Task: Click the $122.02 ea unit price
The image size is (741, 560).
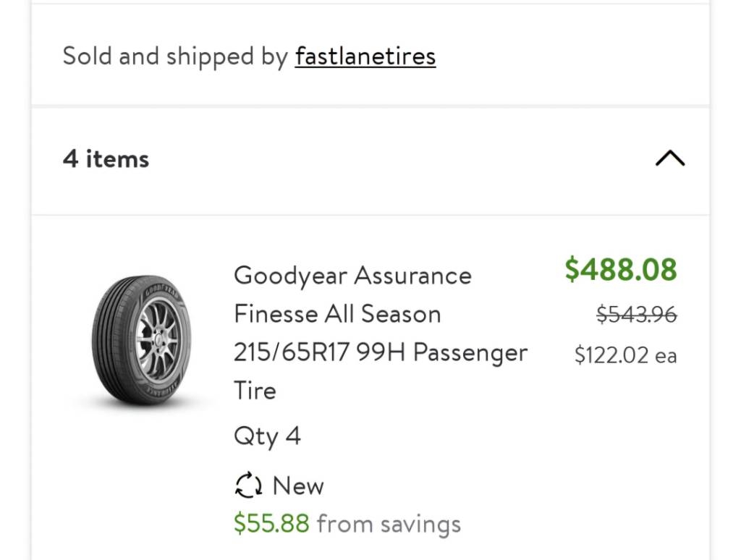Action: click(626, 355)
